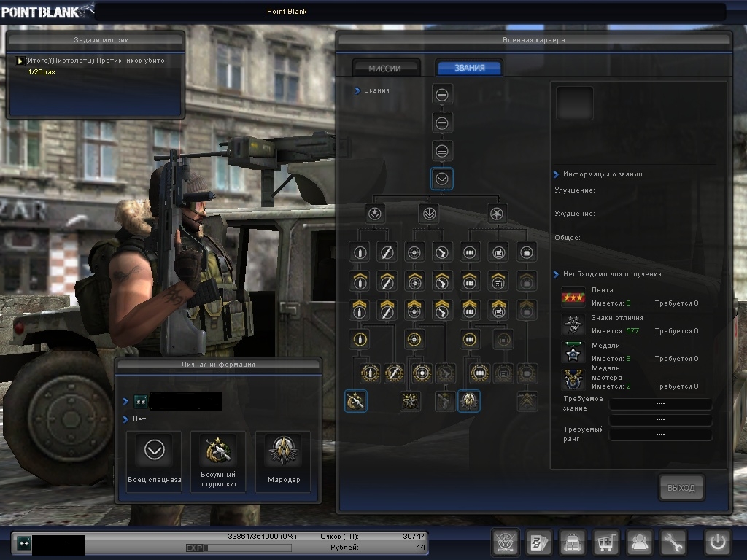Screen dimensions: 747x560
Task: Select the top single-bar rank node
Action: point(442,95)
